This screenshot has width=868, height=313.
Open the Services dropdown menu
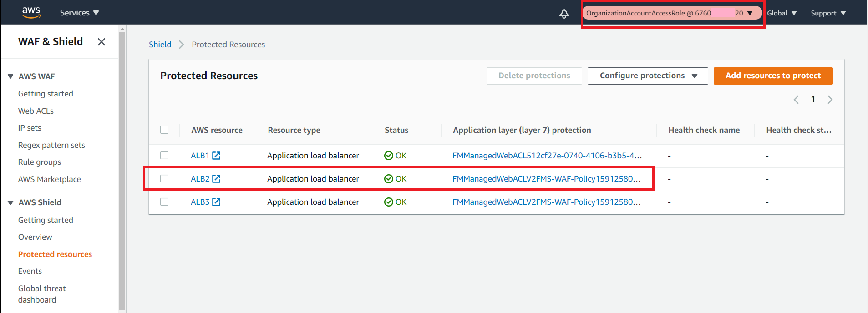click(x=79, y=13)
